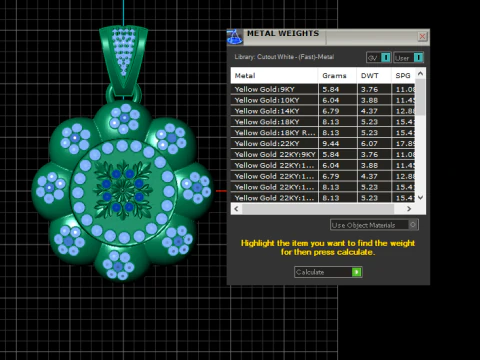
Task: Click DWT value 5.23 in Yellow Gold:18KY row
Action: tap(369, 122)
